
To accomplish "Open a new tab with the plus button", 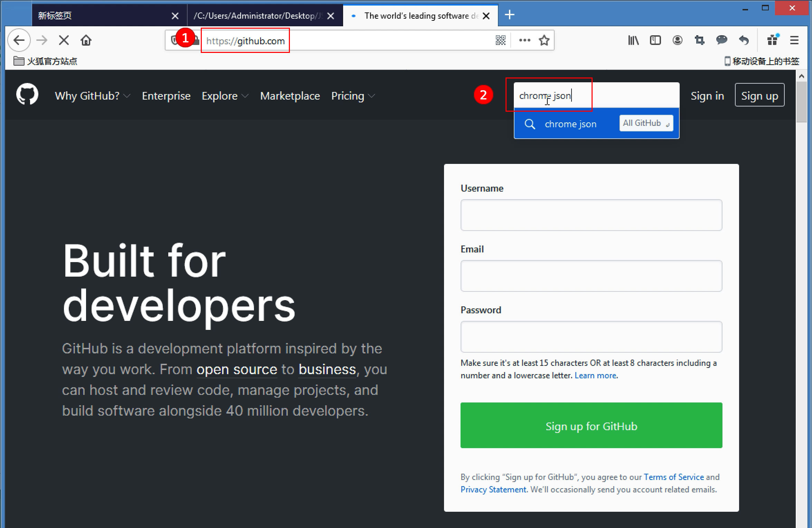I will 510,15.
